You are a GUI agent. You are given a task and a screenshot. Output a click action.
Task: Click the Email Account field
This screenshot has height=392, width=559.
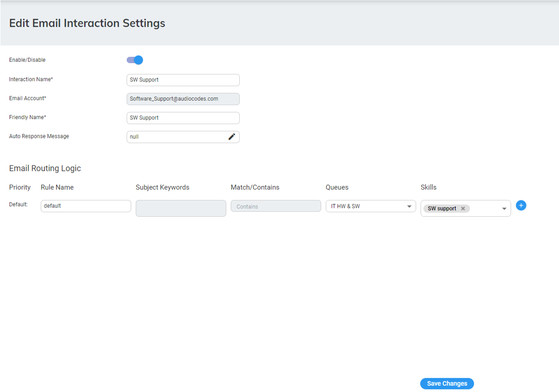coord(183,99)
